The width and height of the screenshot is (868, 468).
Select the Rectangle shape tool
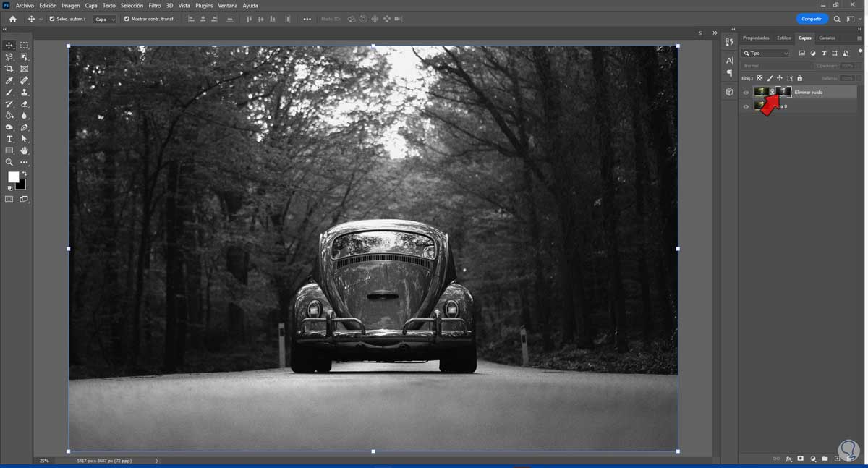tap(9, 150)
